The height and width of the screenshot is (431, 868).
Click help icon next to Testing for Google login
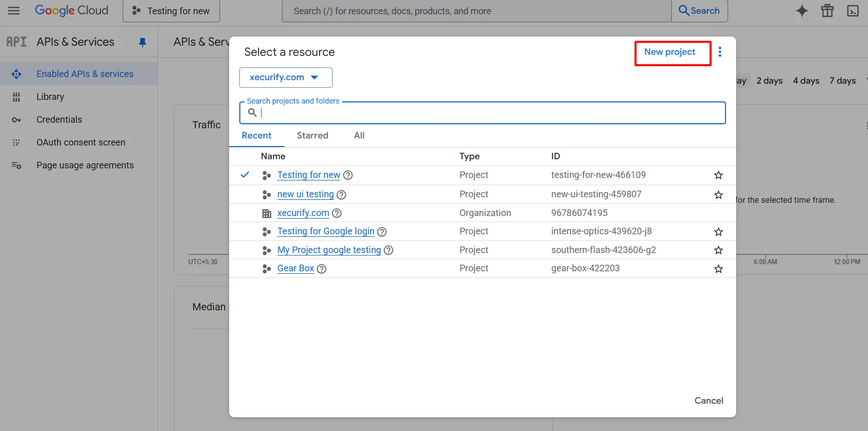pyautogui.click(x=382, y=232)
